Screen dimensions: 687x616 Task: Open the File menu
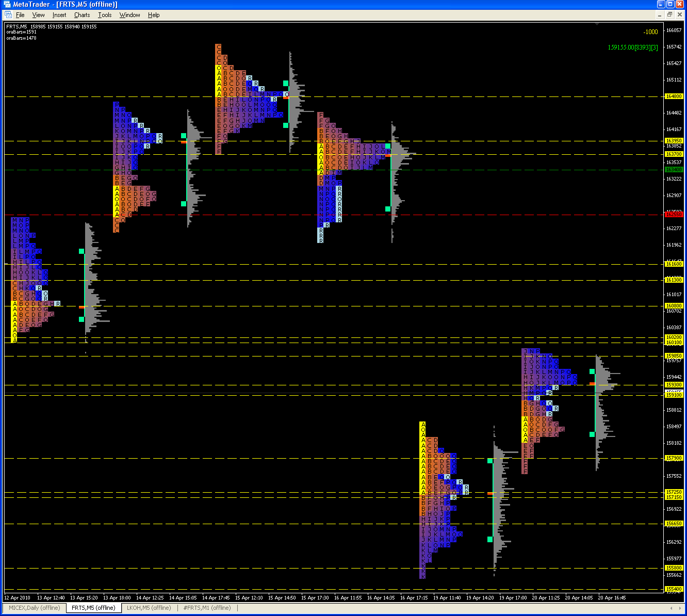(20, 15)
